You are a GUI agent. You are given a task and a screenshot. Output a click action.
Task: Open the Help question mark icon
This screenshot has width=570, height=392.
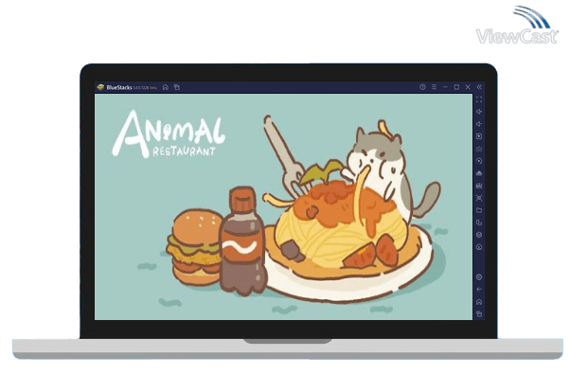click(422, 87)
